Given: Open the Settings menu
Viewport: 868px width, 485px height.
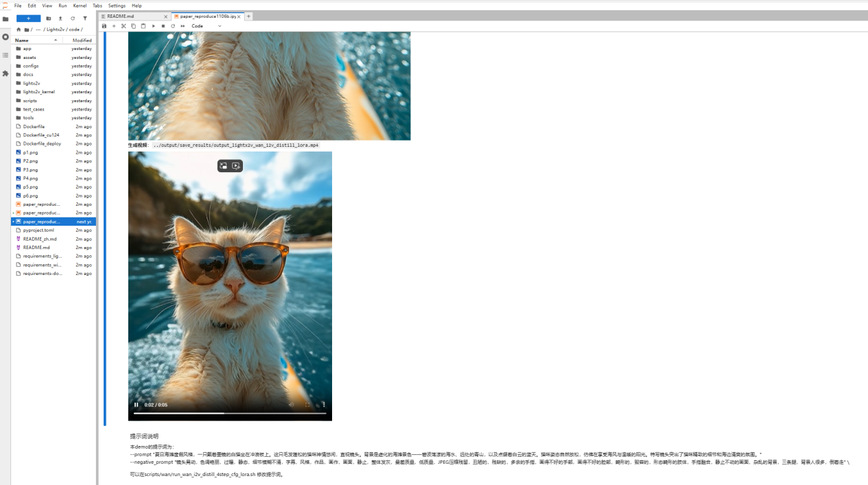Looking at the screenshot, I should [x=117, y=5].
